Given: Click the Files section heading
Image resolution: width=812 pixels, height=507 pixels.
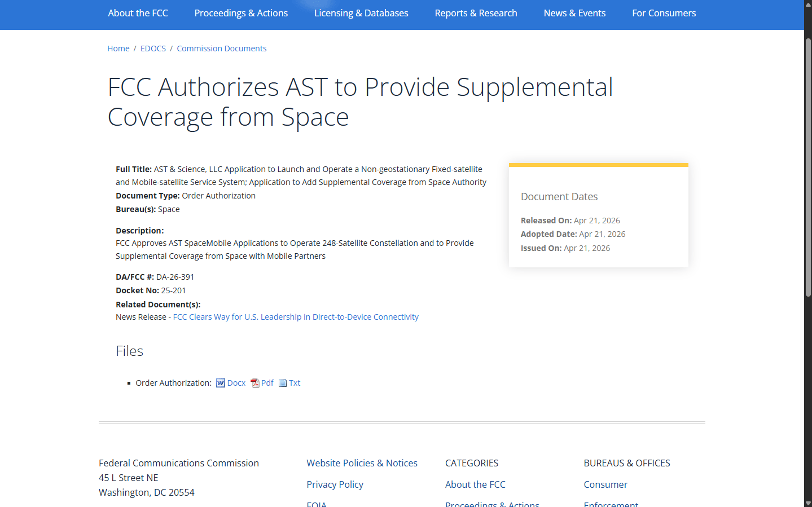Looking at the screenshot, I should click(x=129, y=351).
